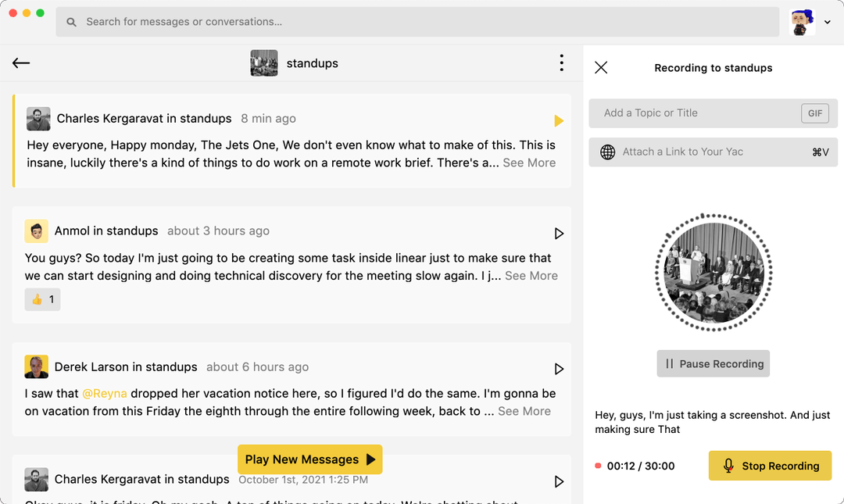844x504 pixels.
Task: Click the macOS green fullscreen button
Action: click(40, 13)
